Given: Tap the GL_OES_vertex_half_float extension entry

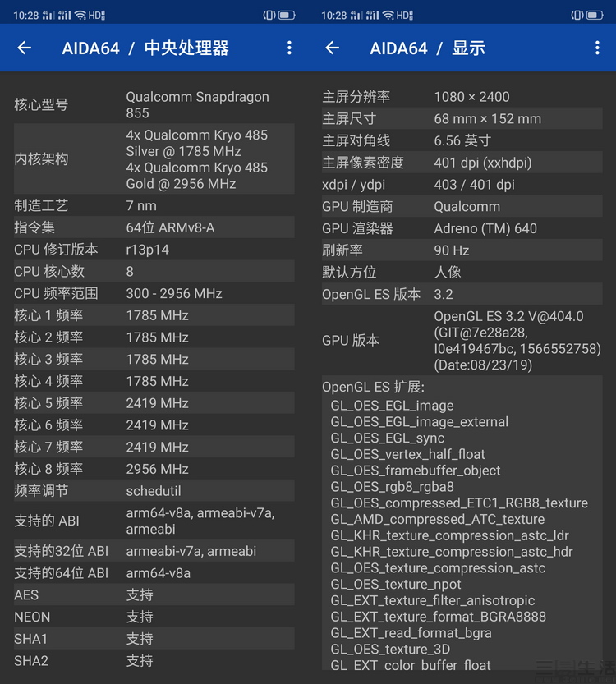Looking at the screenshot, I should tap(407, 454).
